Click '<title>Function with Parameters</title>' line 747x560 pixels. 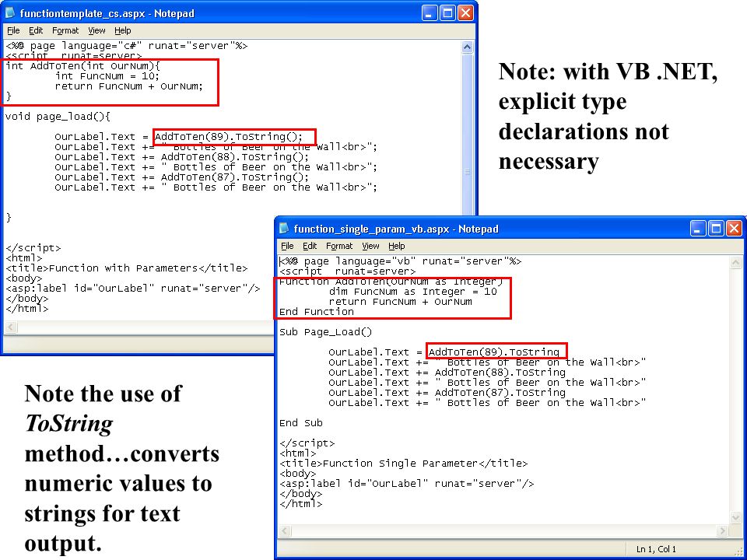coord(126,268)
